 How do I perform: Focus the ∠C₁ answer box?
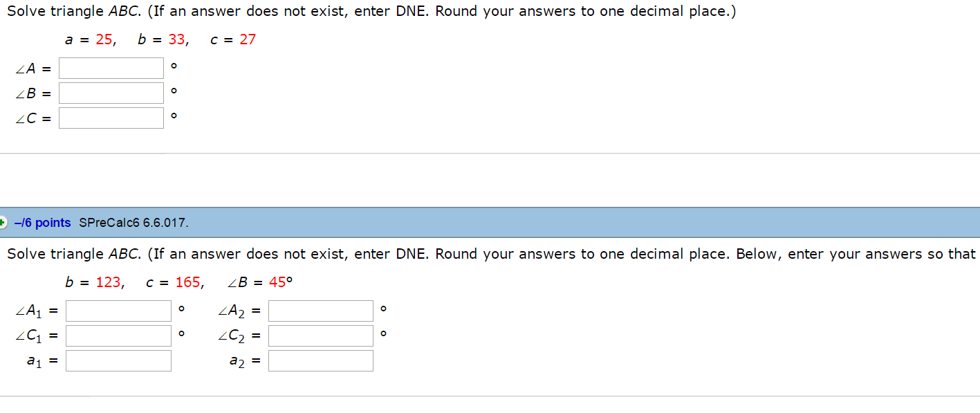pos(118,336)
